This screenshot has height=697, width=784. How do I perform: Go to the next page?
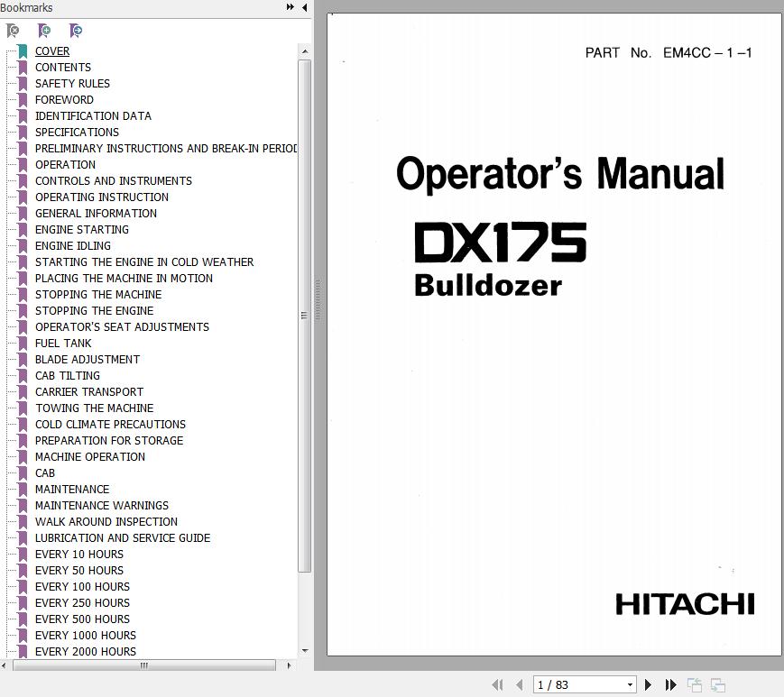[x=648, y=685]
